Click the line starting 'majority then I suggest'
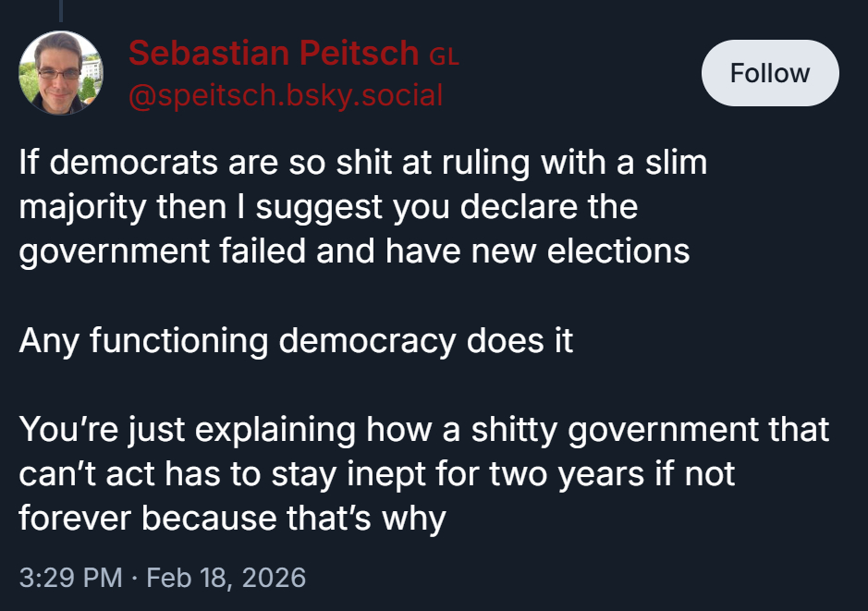 (328, 206)
